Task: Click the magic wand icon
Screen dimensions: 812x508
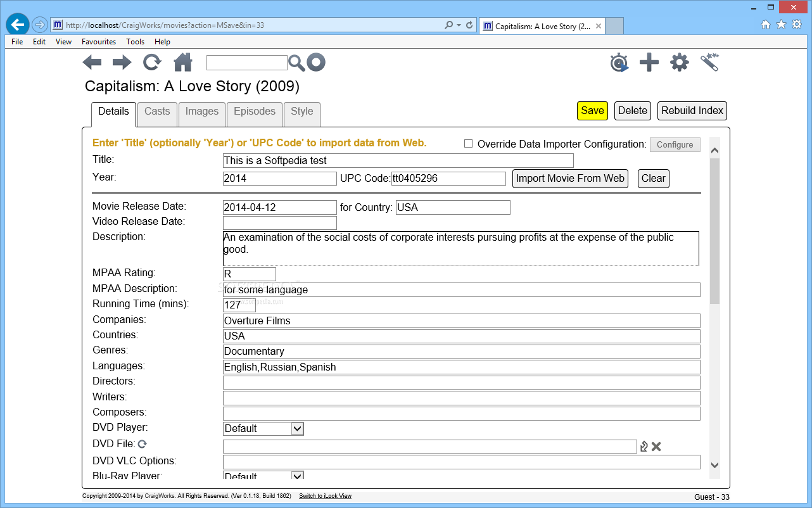Action: (710, 62)
